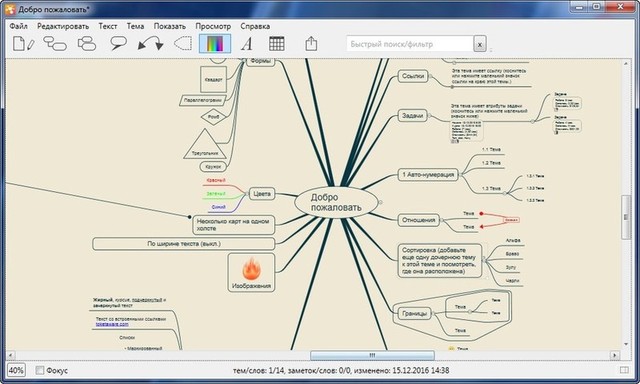This screenshot has width=640, height=384.
Task: Select the Несколько карт на одном холсте topic
Action: (x=233, y=225)
